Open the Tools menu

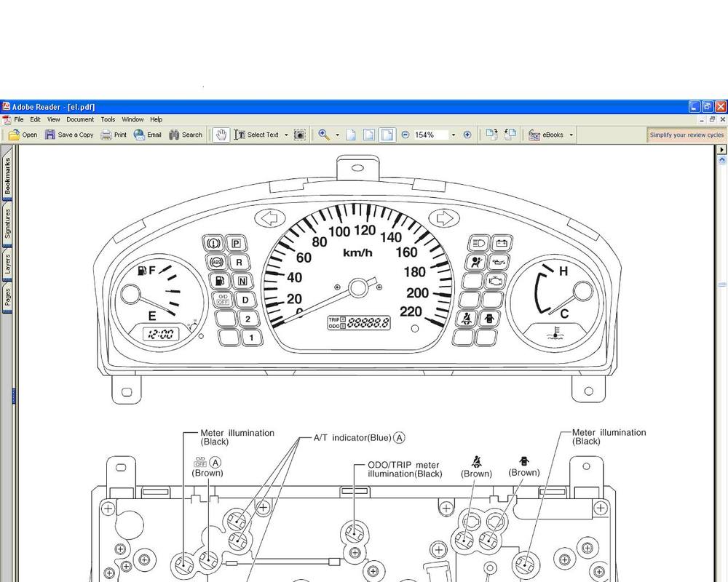click(108, 119)
